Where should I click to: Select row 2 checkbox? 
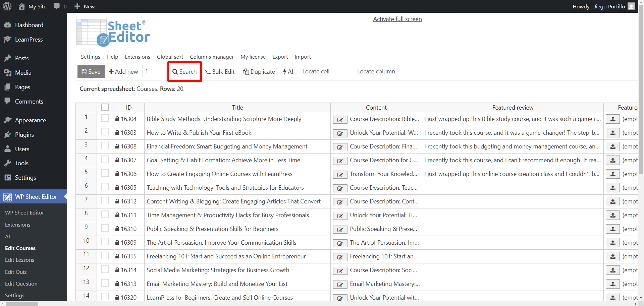[x=105, y=132]
